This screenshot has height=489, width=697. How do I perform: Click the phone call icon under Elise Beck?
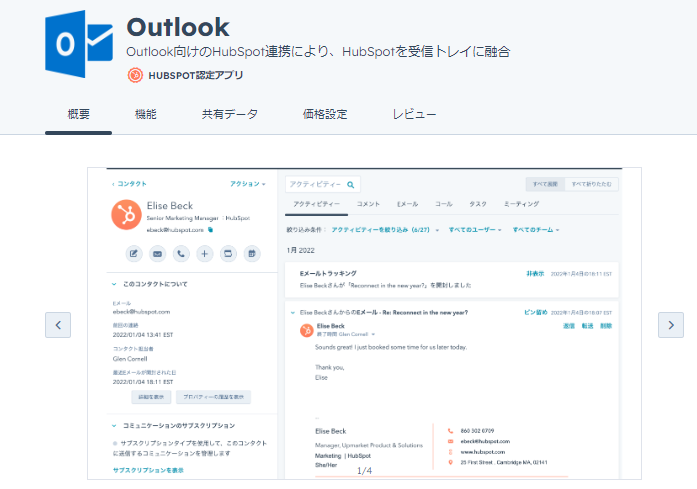(181, 254)
